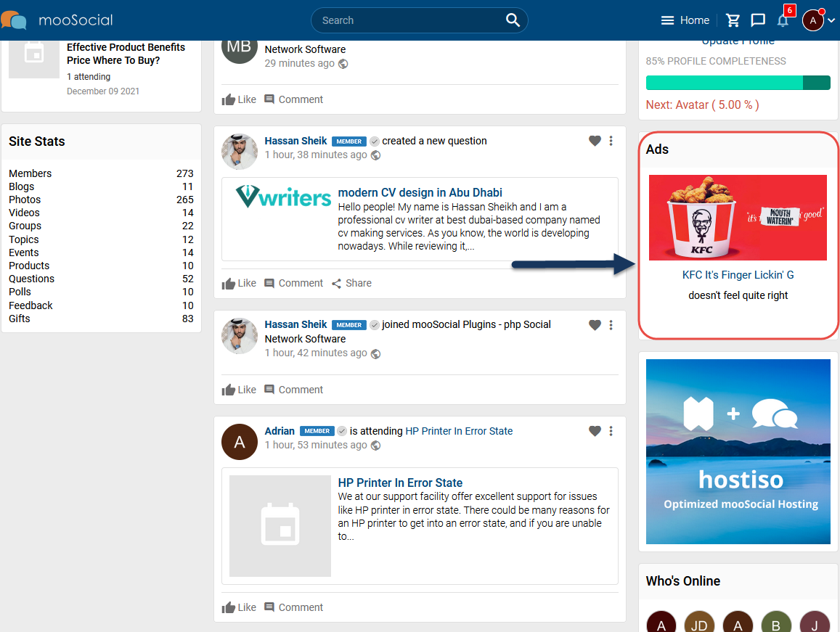Click the profile completeness progress bar
This screenshot has height=632, width=840.
pyautogui.click(x=738, y=83)
